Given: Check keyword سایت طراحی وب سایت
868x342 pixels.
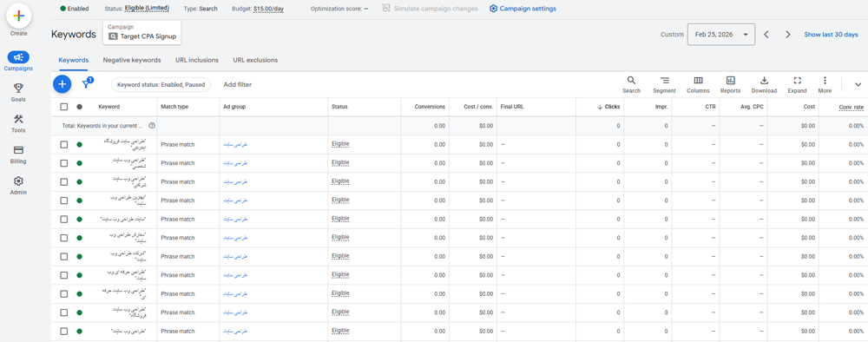Looking at the screenshot, I should click(x=63, y=219).
